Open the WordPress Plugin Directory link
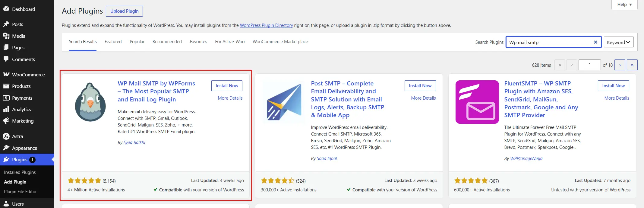 [x=266, y=25]
